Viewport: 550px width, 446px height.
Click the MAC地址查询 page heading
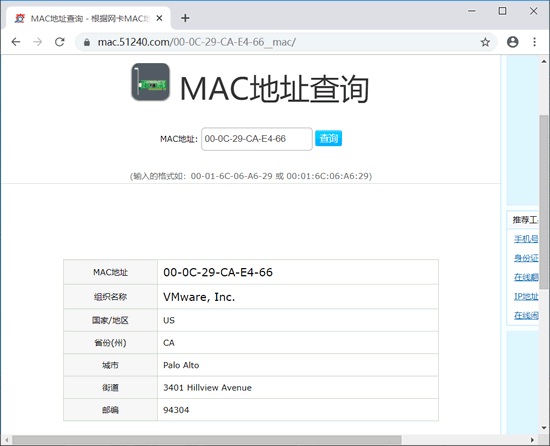[x=274, y=89]
